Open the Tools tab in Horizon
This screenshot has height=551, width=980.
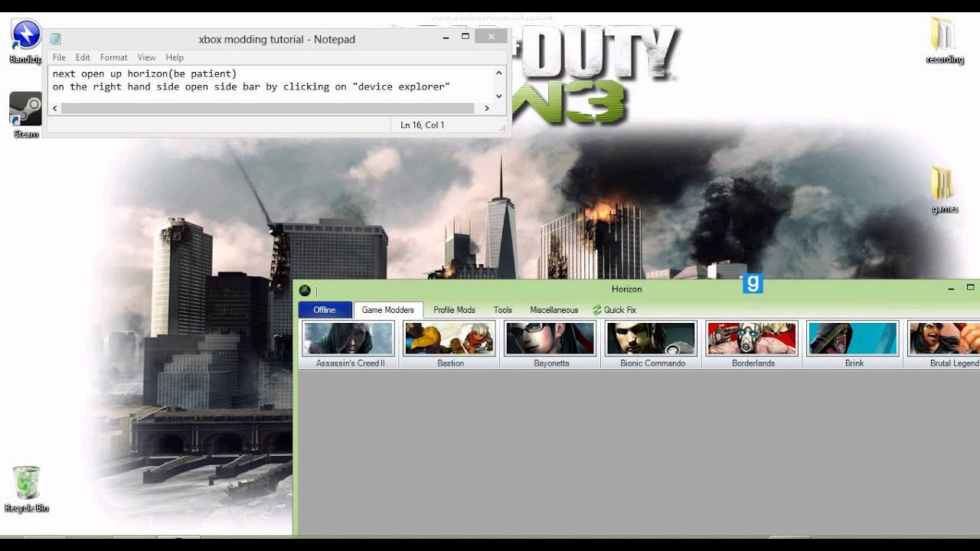pyautogui.click(x=502, y=310)
